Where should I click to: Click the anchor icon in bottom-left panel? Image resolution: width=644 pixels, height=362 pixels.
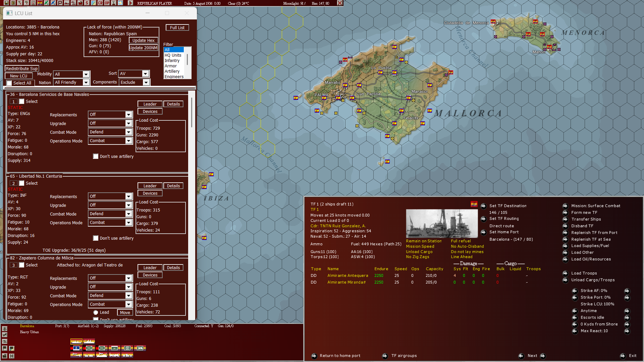(x=5, y=328)
